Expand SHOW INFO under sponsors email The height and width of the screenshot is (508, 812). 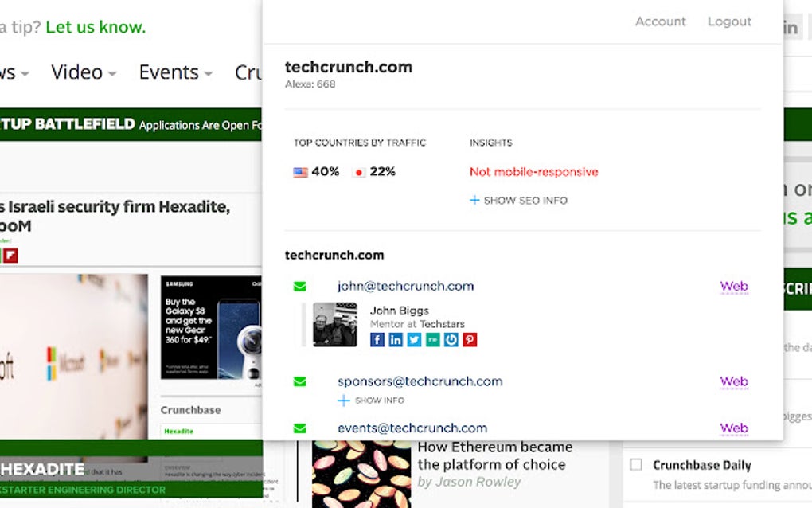click(371, 401)
